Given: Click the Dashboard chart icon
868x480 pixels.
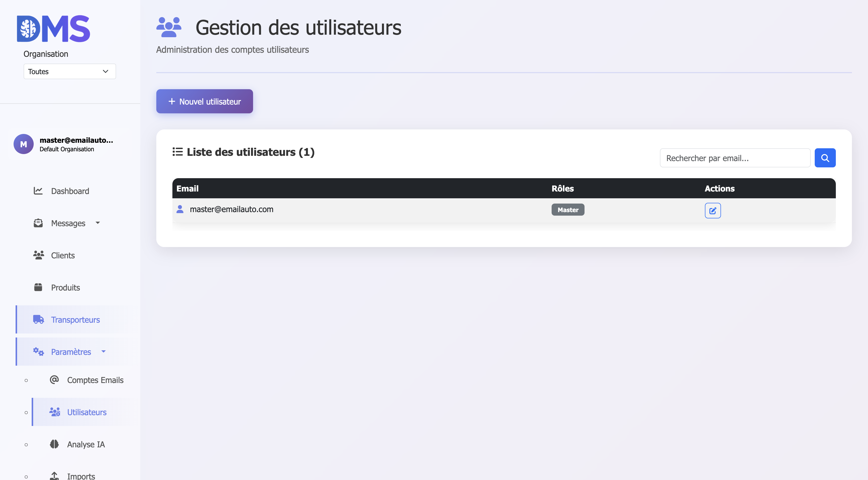Looking at the screenshot, I should (38, 191).
